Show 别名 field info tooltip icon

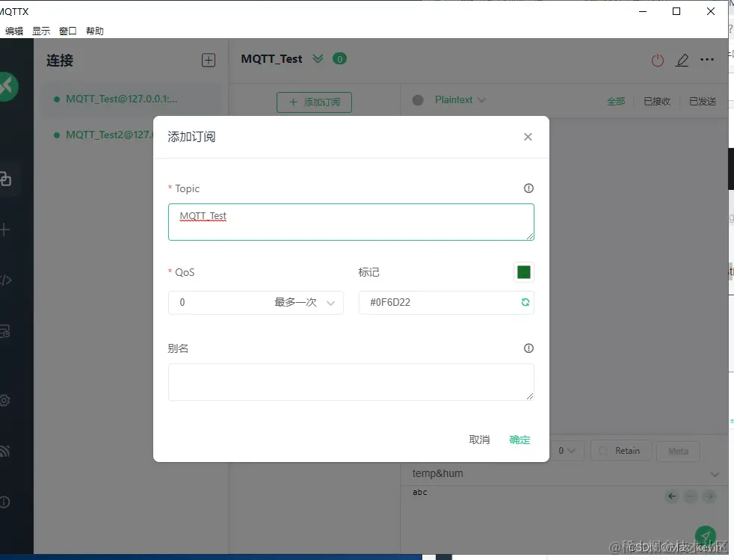(528, 348)
